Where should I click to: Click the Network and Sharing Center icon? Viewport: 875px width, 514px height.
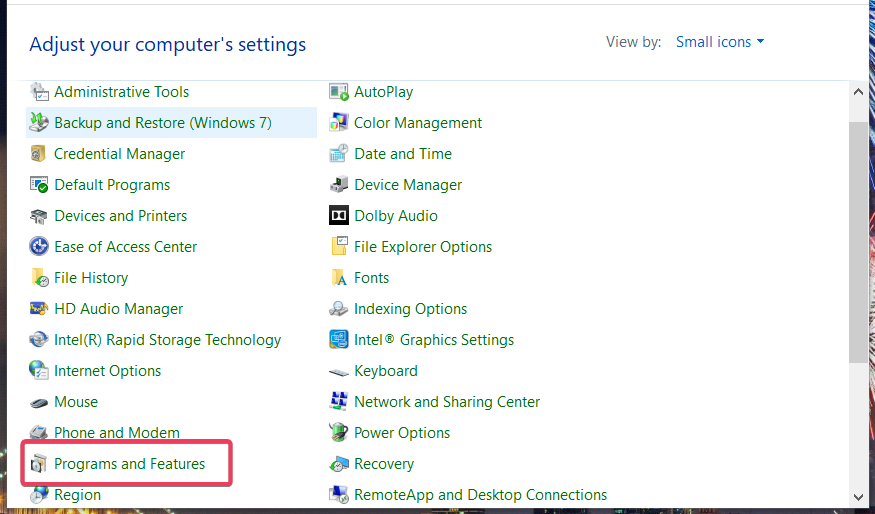pyautogui.click(x=339, y=401)
